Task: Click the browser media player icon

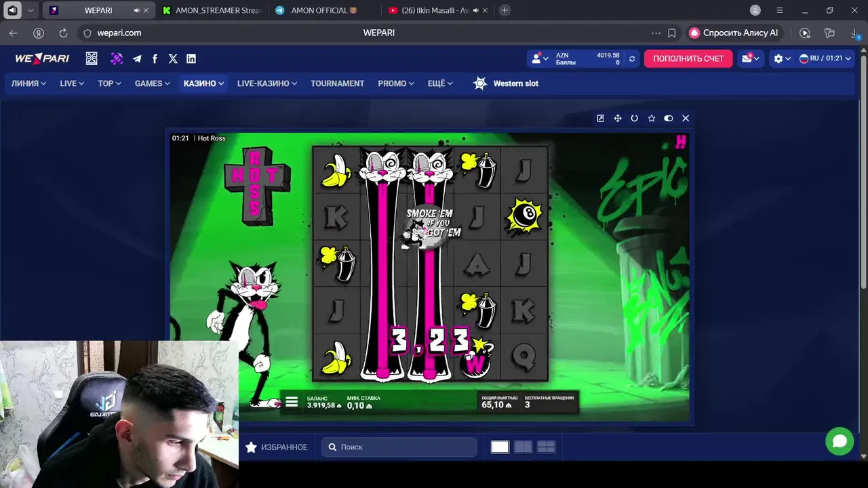Action: click(x=805, y=33)
